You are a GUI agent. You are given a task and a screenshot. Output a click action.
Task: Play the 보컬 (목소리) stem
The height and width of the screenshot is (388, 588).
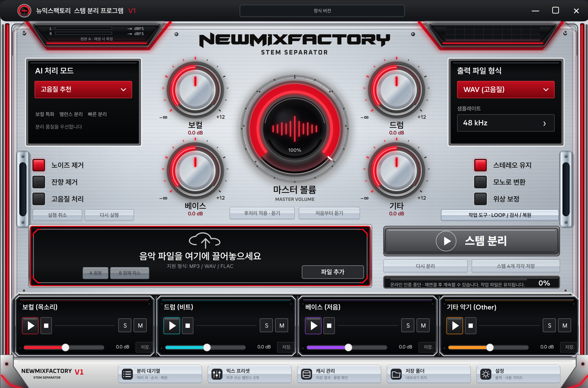point(30,326)
